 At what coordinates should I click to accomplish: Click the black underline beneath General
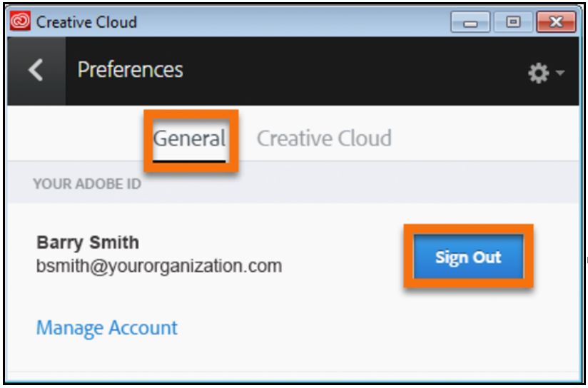189,159
